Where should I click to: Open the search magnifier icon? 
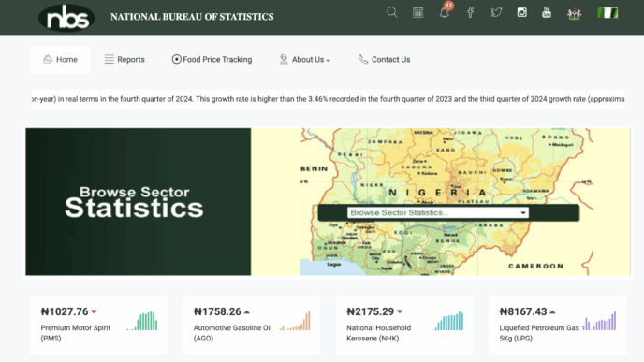(x=392, y=13)
